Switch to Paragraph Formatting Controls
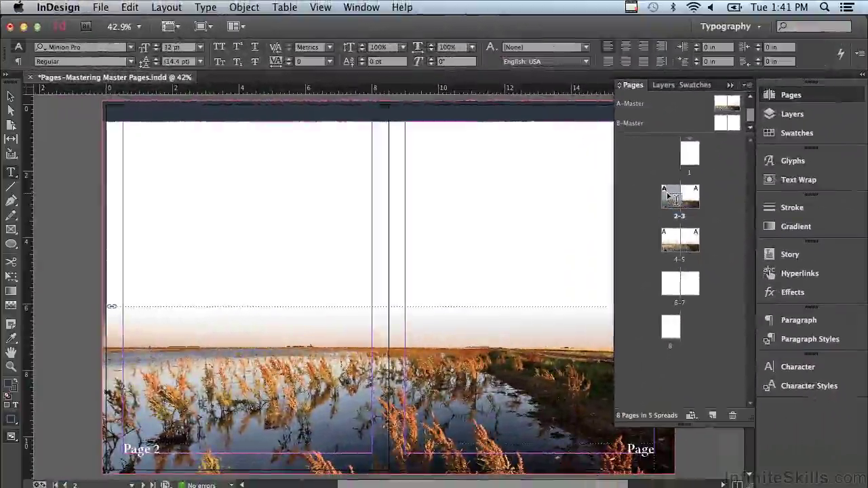868x488 pixels. pyautogui.click(x=18, y=62)
